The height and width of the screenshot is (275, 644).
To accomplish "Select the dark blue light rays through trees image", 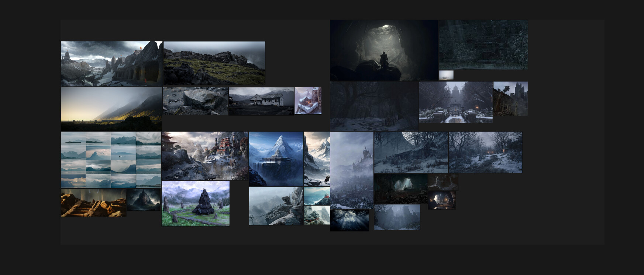I will click(349, 220).
